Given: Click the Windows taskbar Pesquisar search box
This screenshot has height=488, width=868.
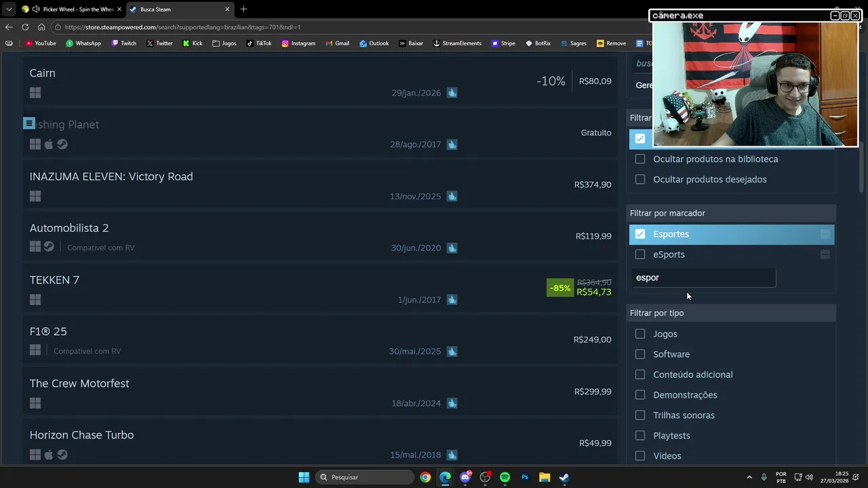Looking at the screenshot, I should tap(364, 477).
